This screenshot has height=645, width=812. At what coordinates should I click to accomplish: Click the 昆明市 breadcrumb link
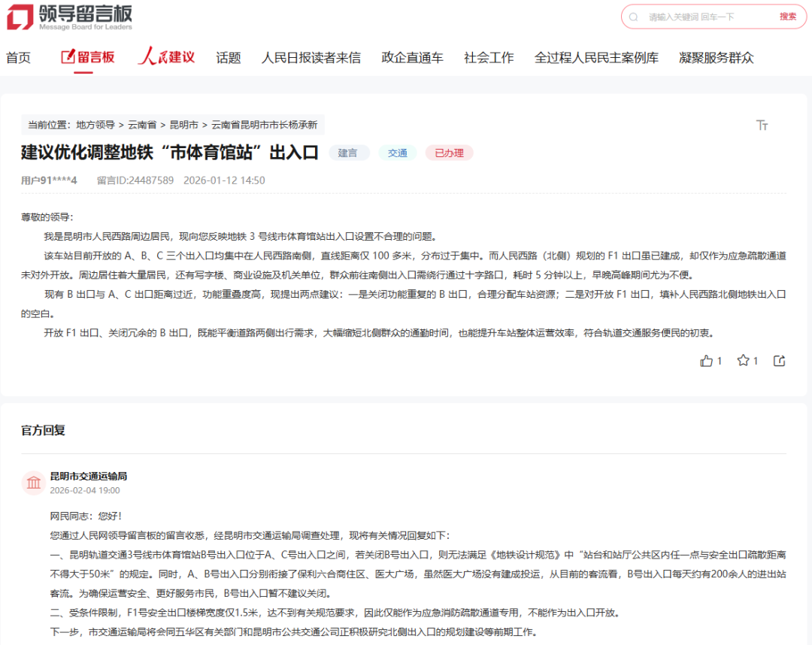point(183,125)
